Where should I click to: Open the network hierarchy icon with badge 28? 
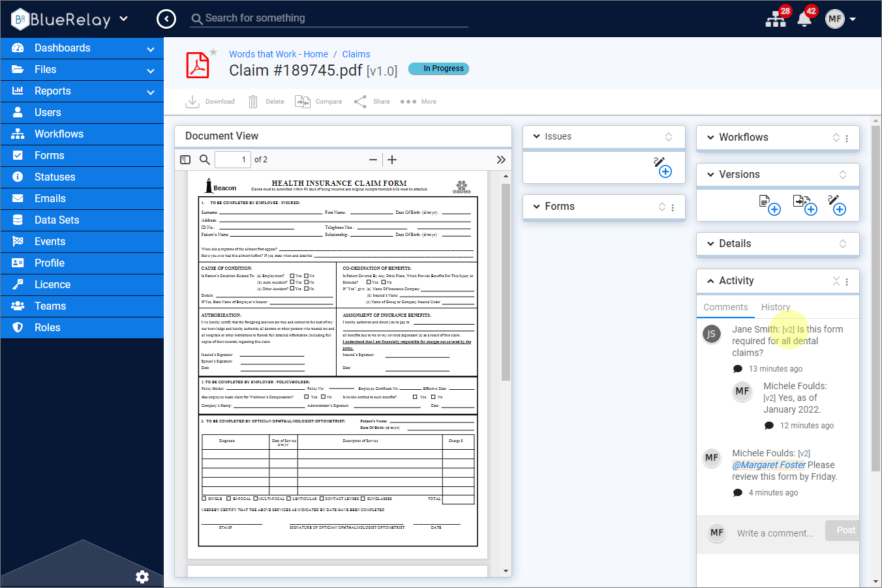coord(776,18)
